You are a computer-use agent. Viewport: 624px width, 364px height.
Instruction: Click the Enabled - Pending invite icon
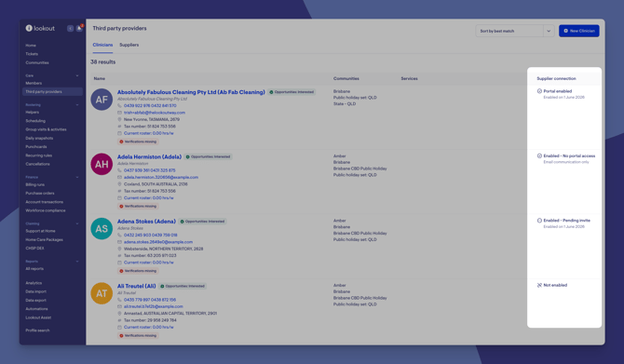pyautogui.click(x=539, y=221)
